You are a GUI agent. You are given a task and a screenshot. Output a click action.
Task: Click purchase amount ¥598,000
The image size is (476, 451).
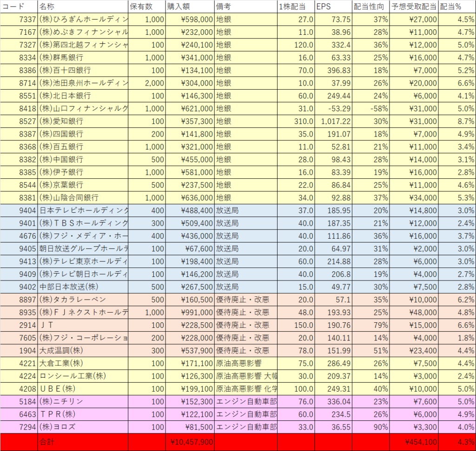[x=197, y=20]
